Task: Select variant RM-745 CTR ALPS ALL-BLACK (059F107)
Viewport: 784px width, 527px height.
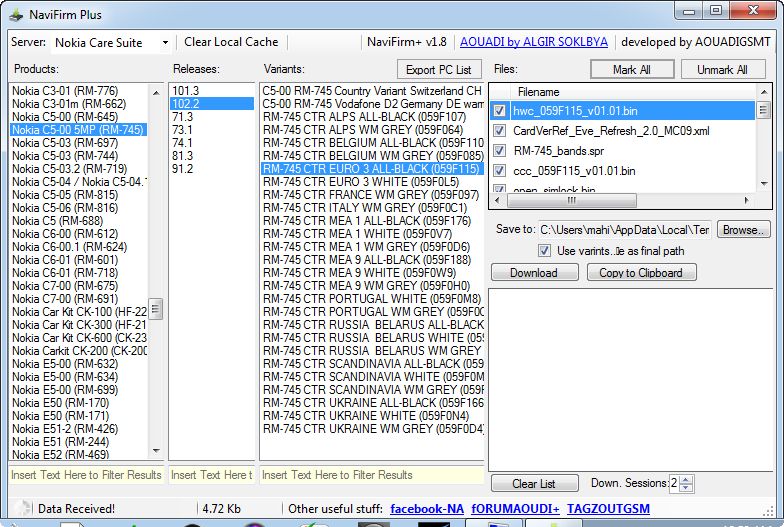Action: coord(372,116)
